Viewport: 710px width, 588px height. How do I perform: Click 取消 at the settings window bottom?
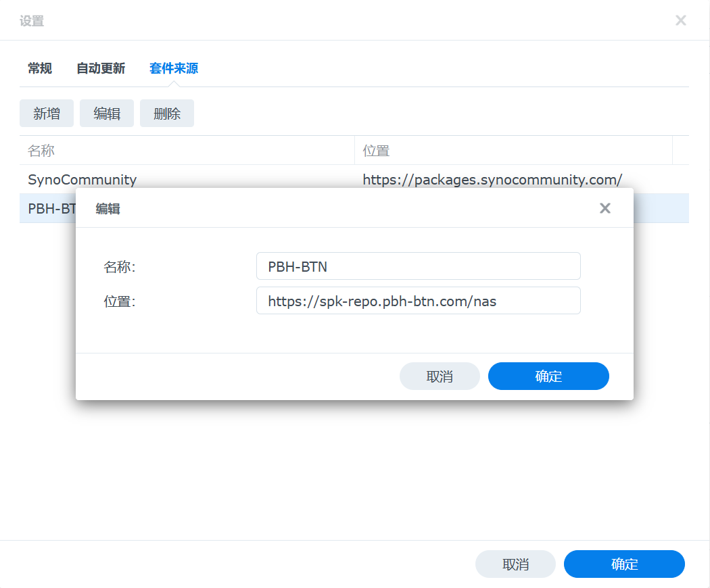click(515, 564)
